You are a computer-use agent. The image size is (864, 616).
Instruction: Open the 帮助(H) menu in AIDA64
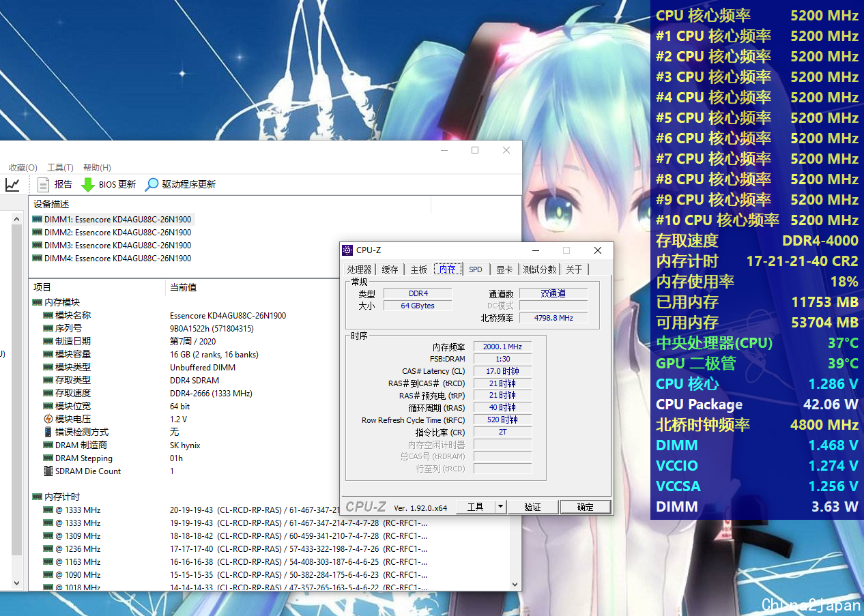click(97, 167)
